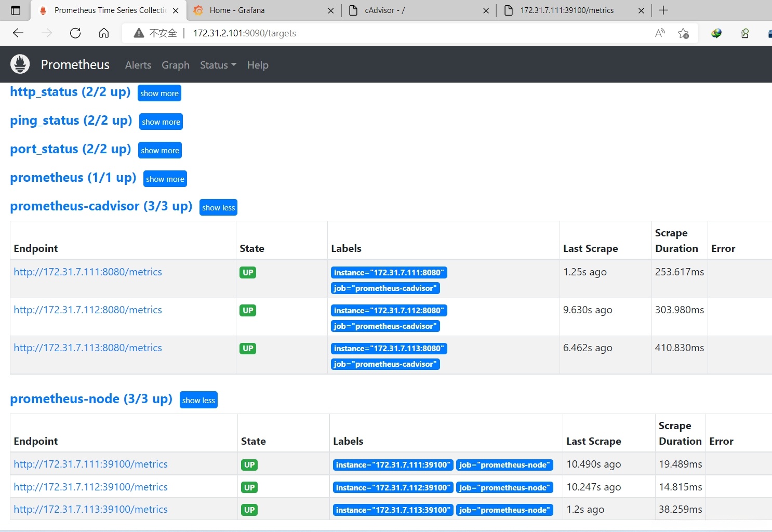Open the tab actions menu icon
Viewport: 772px width, 532px height.
pyautogui.click(x=16, y=10)
